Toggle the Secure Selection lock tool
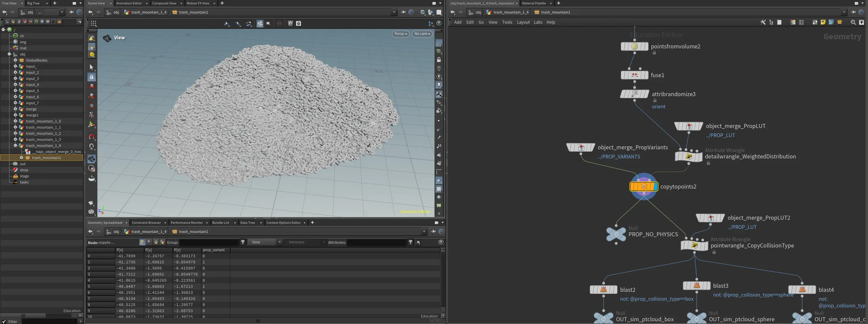868x324 pixels. [x=92, y=77]
